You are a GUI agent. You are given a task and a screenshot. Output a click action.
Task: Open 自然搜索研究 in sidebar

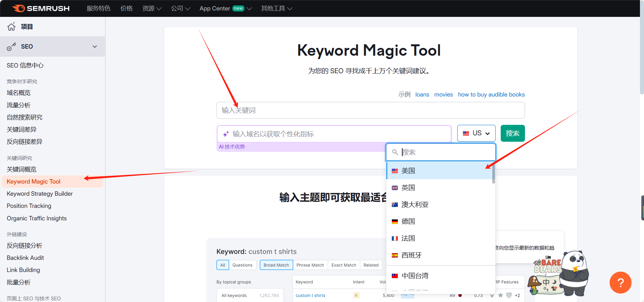click(x=25, y=117)
